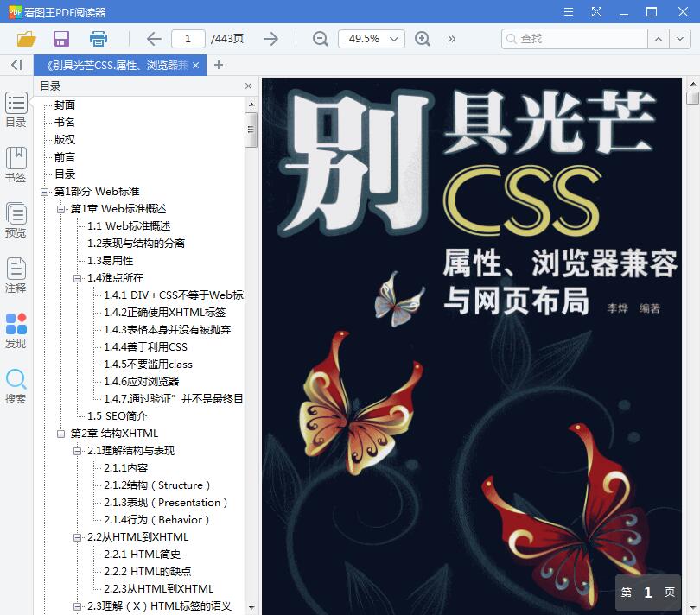Close the 目录 outline panel

(x=248, y=86)
